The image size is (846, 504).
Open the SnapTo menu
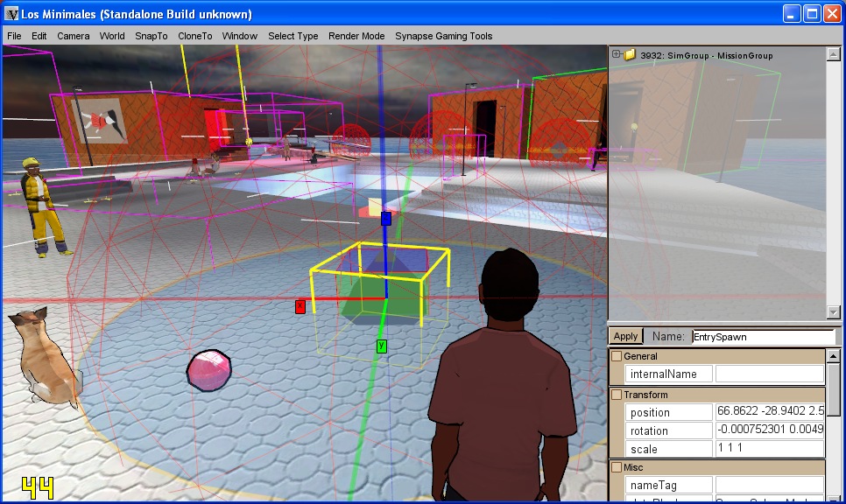coord(151,36)
